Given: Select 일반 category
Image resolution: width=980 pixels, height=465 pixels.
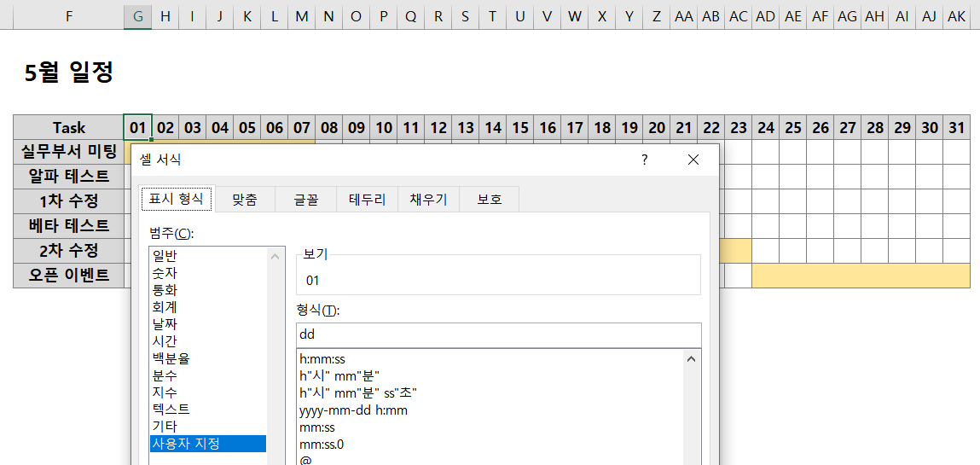Looking at the screenshot, I should click(208, 256).
